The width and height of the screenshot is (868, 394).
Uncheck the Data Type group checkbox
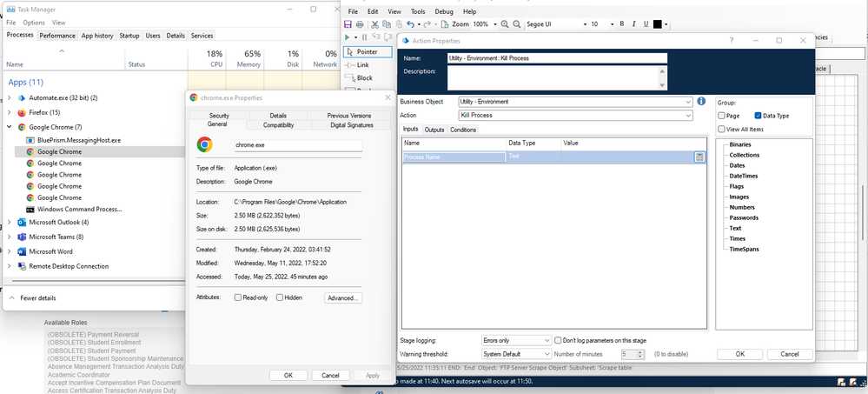click(x=758, y=116)
